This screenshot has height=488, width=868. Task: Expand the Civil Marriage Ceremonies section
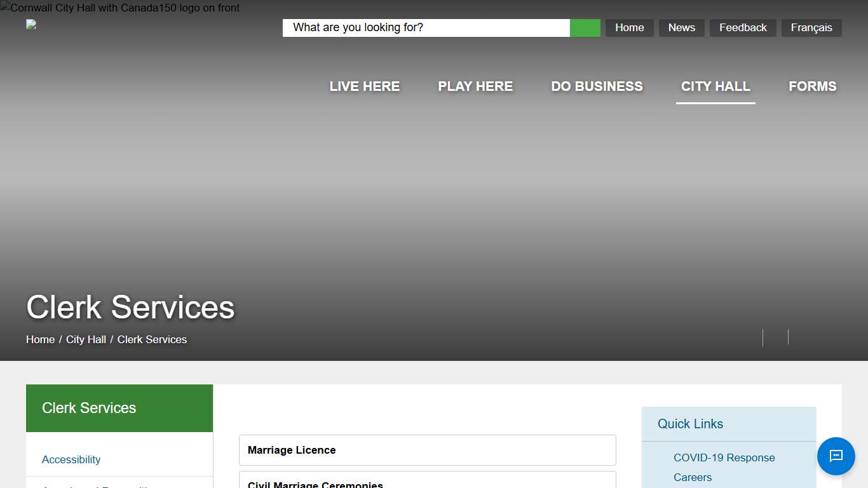click(x=427, y=482)
